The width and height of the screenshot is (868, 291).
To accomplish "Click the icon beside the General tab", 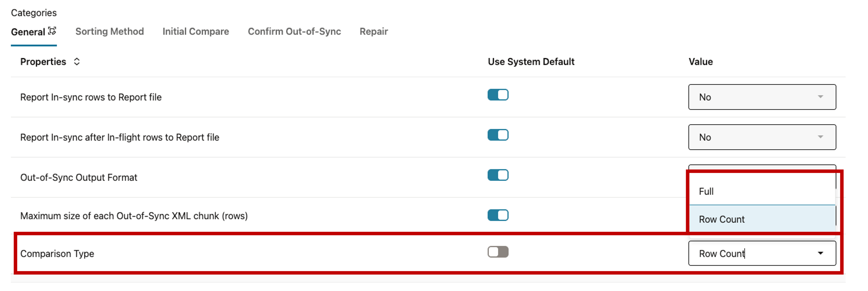I will 52,31.
